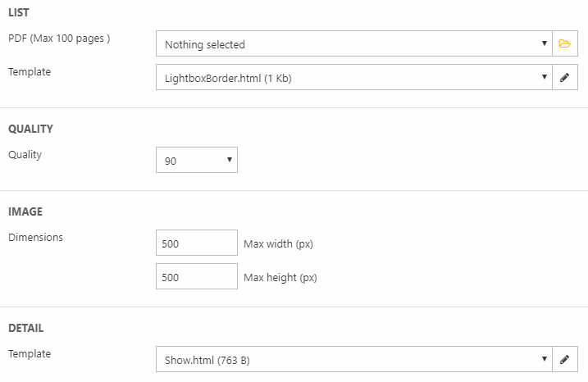
Task: Click the pencil icon beside Show.html
Action: (x=564, y=359)
